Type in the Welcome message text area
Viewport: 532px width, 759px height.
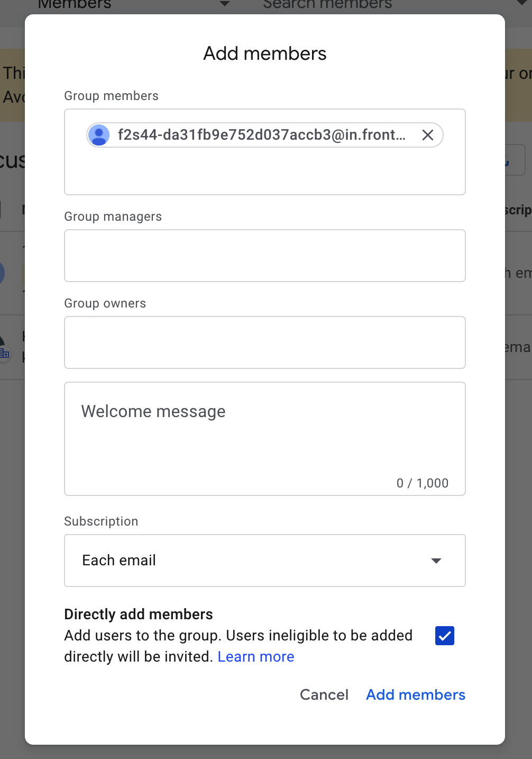coord(264,438)
